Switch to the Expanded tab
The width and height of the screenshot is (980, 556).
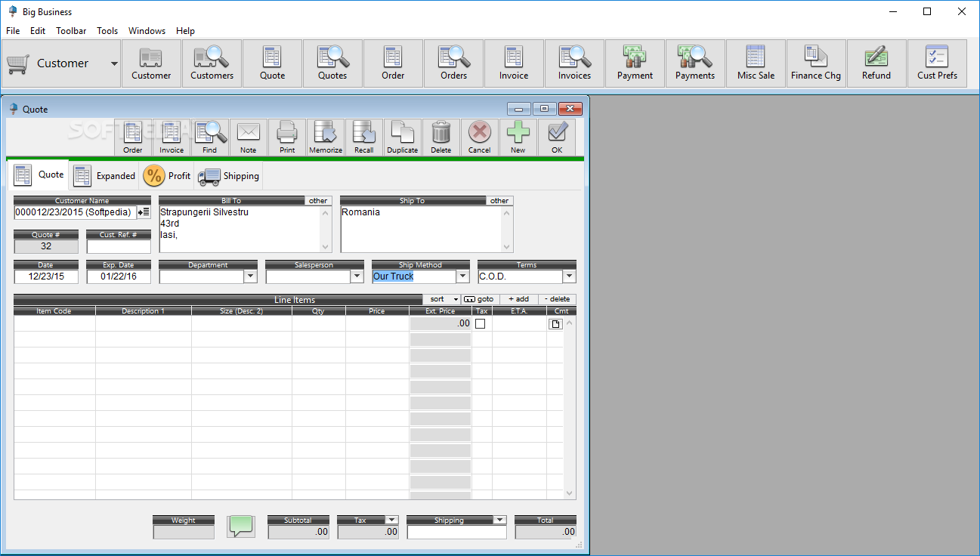pos(104,176)
